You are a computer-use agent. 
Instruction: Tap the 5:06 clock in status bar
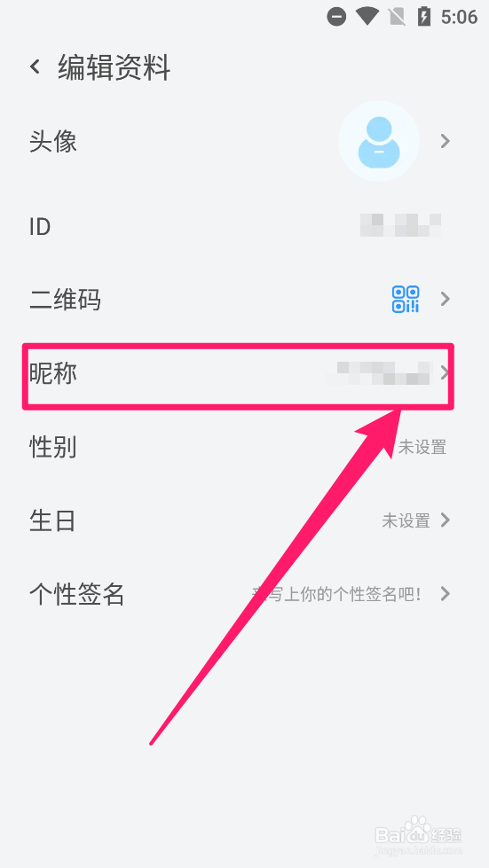pos(459,17)
